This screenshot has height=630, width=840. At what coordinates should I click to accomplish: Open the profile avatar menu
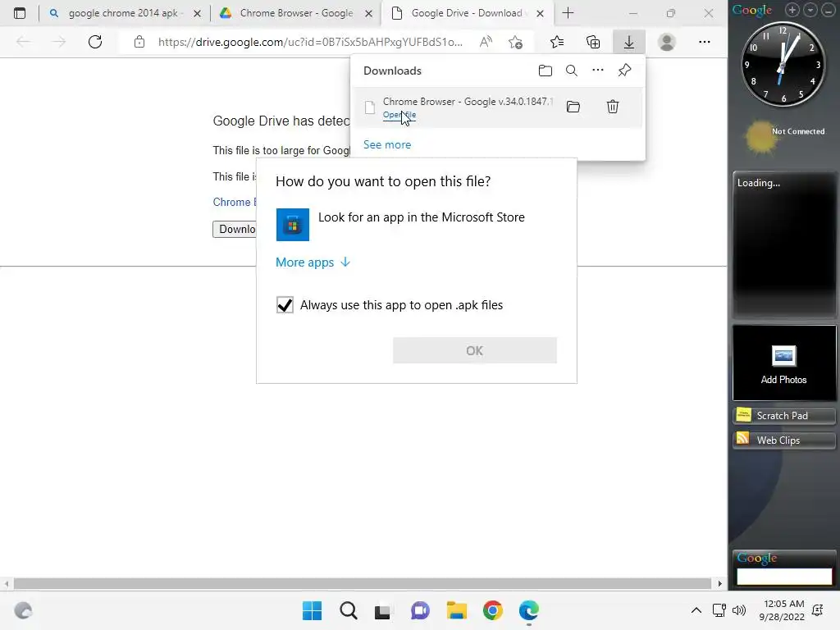point(667,42)
